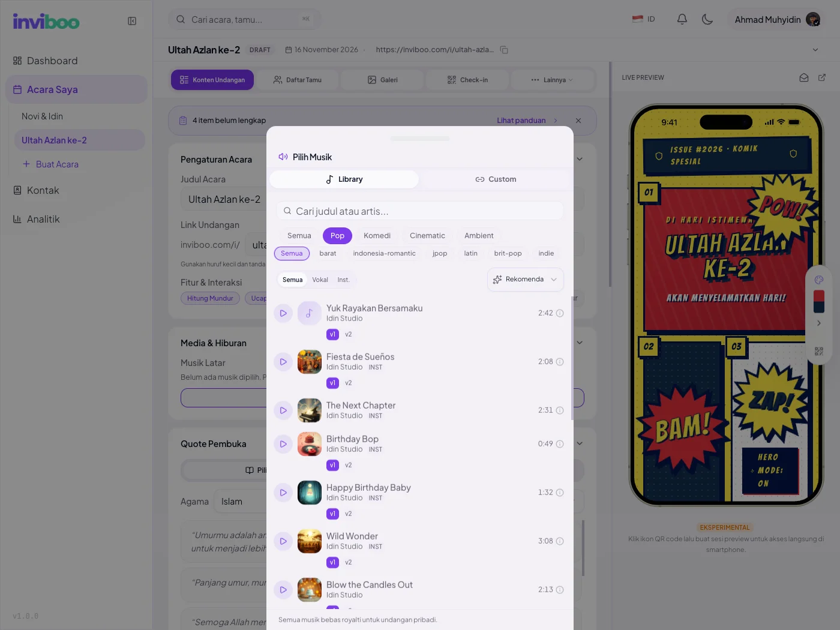Expand the Lainnya tab menu
The image size is (840, 630).
tap(552, 80)
